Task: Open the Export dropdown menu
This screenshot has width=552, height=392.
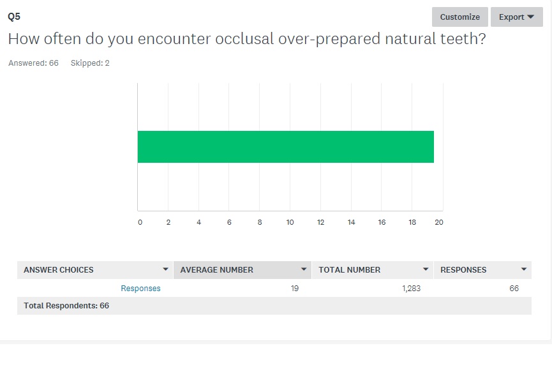Action: (516, 17)
